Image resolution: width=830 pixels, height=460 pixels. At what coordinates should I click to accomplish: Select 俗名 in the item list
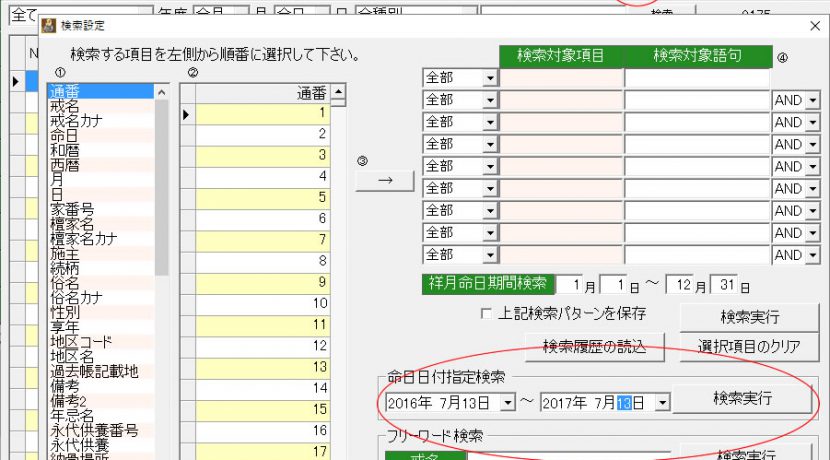pyautogui.click(x=101, y=283)
